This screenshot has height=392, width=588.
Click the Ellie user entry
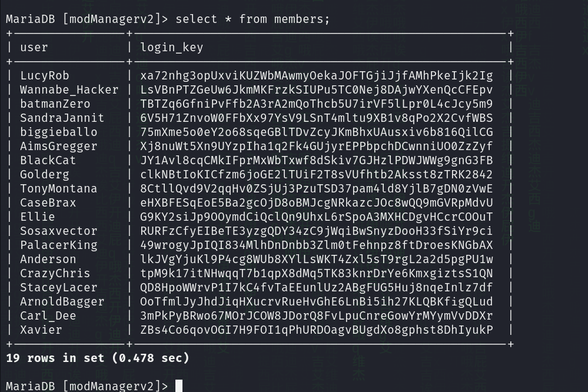click(38, 217)
